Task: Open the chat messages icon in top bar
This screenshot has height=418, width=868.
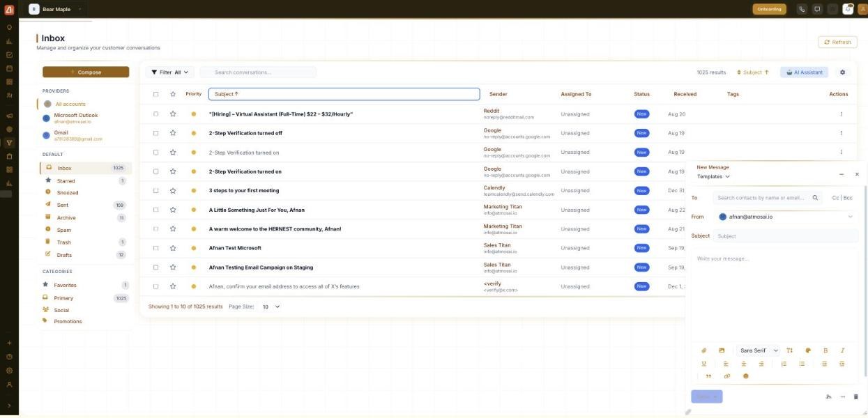Action: coord(817,9)
